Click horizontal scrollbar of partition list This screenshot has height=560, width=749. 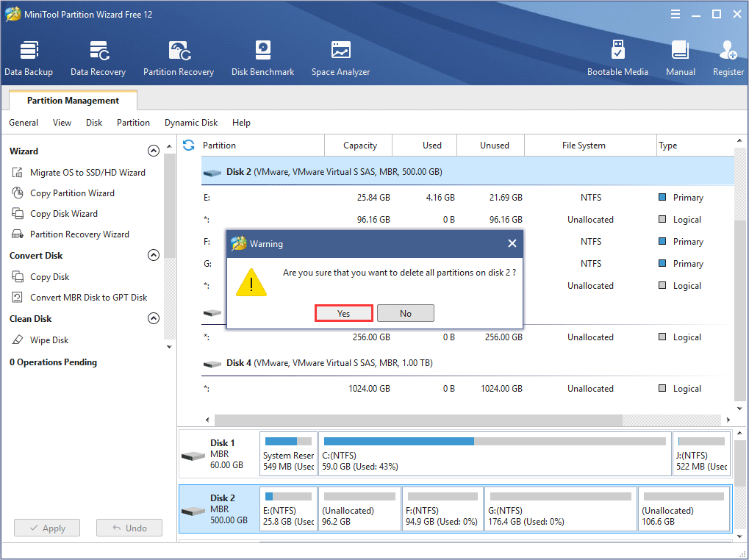pos(418,420)
